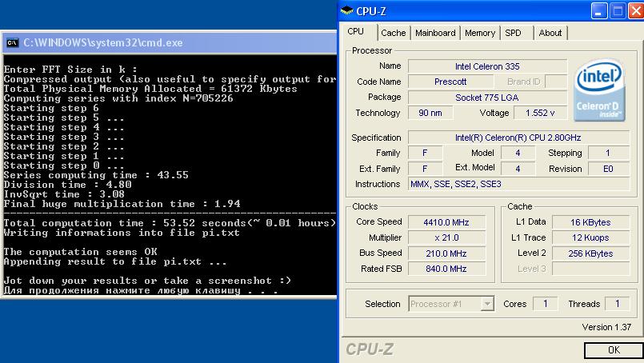Click the Level 2 cache value 256 KBytes
Viewport: 644px width, 363px height.
(590, 253)
